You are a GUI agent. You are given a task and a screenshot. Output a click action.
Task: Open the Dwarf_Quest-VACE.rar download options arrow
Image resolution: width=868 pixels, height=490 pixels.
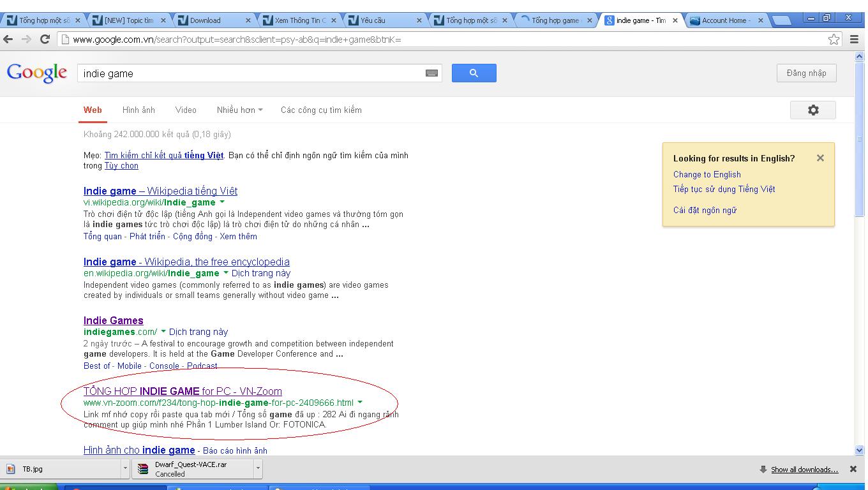(x=258, y=469)
